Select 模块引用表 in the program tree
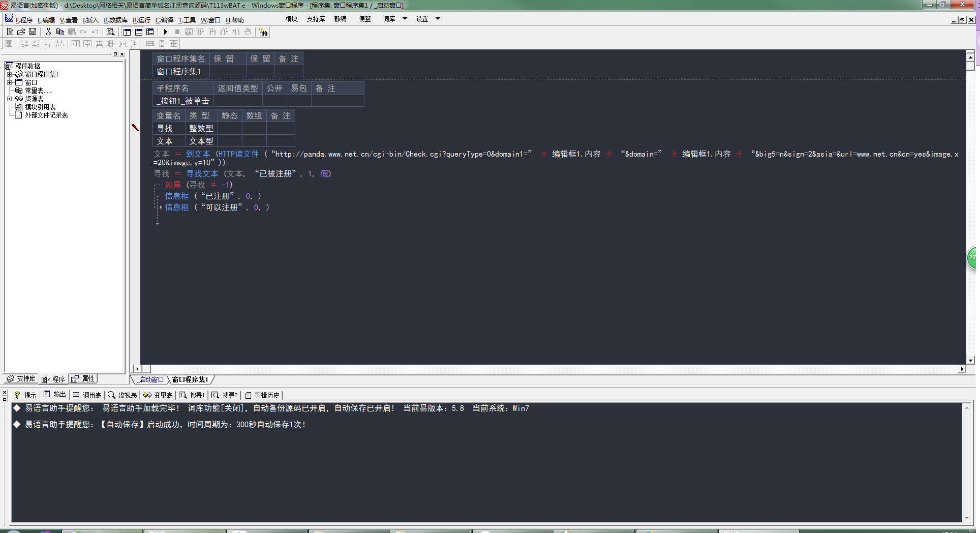Image resolution: width=980 pixels, height=533 pixels. (40, 107)
